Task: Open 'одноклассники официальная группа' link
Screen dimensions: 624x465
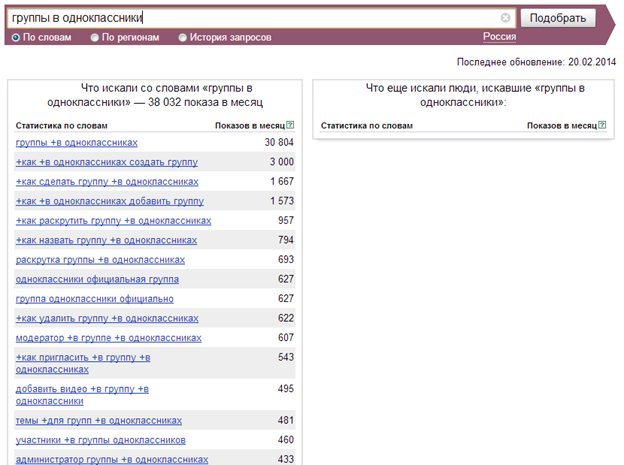Action: [97, 279]
